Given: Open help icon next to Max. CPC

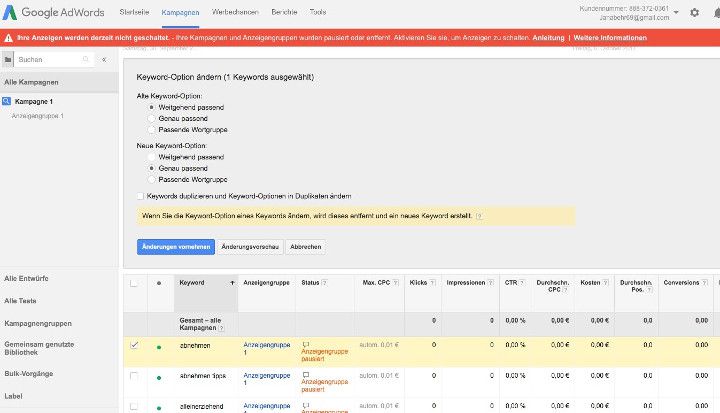Looking at the screenshot, I should 396,283.
